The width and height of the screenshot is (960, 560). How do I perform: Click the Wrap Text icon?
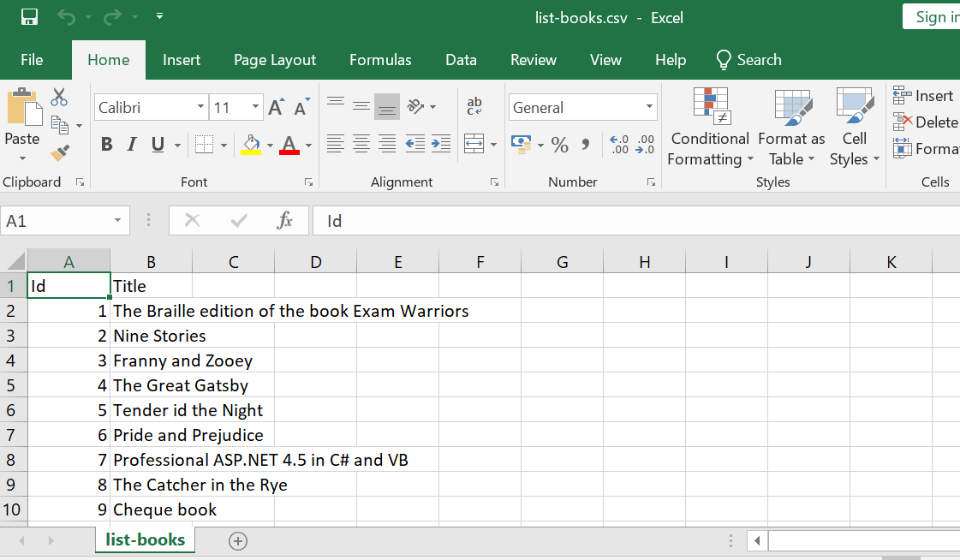(474, 106)
